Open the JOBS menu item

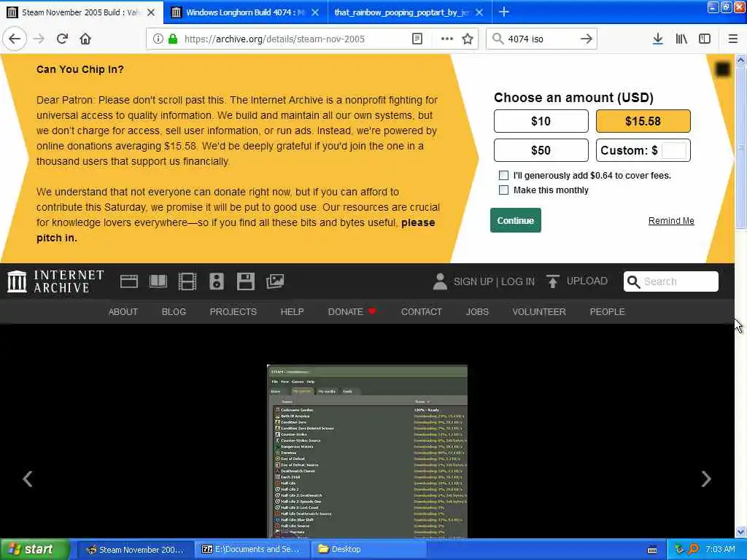click(477, 311)
